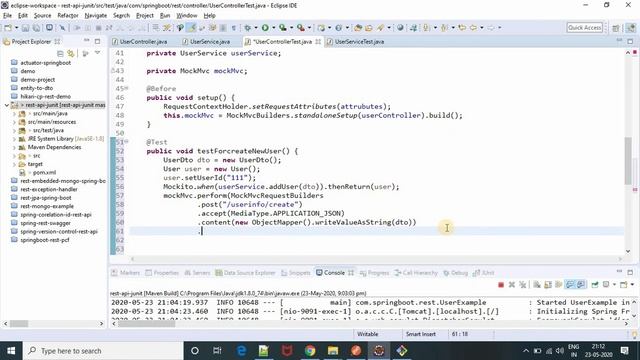Click the New file toolbar icon
640x360 pixels.
[8, 28]
